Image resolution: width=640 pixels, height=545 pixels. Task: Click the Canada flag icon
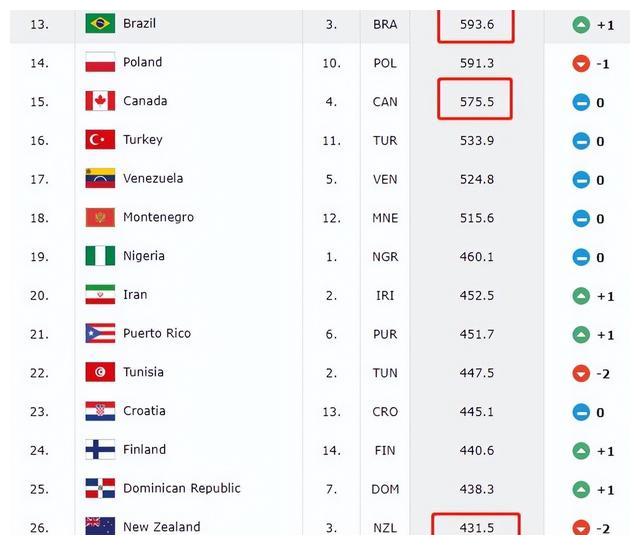(x=100, y=101)
